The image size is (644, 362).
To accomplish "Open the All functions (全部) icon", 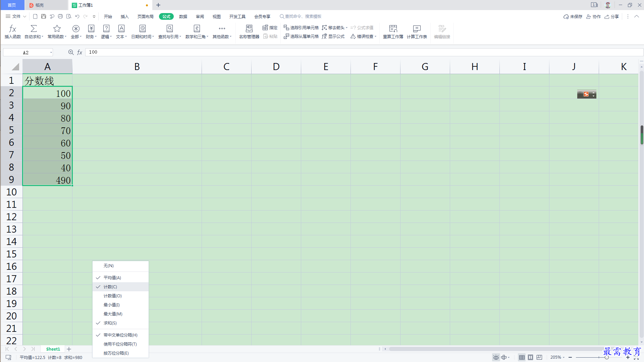I will click(x=76, y=28).
